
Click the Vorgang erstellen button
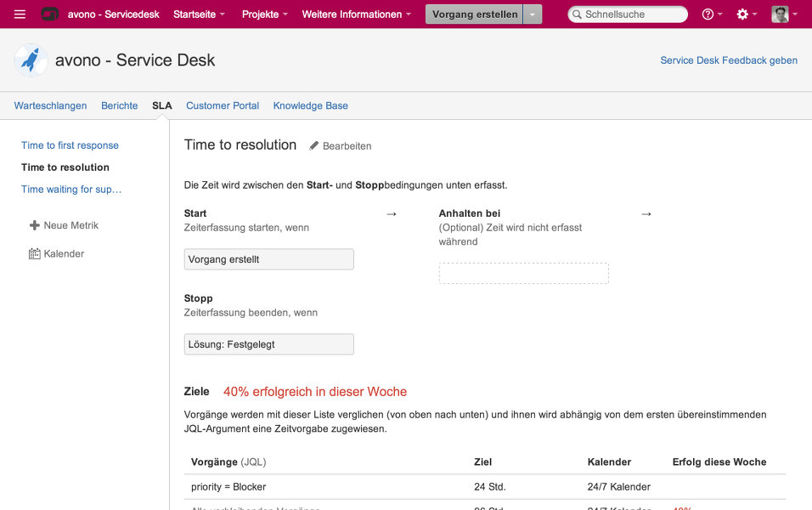[x=475, y=14]
